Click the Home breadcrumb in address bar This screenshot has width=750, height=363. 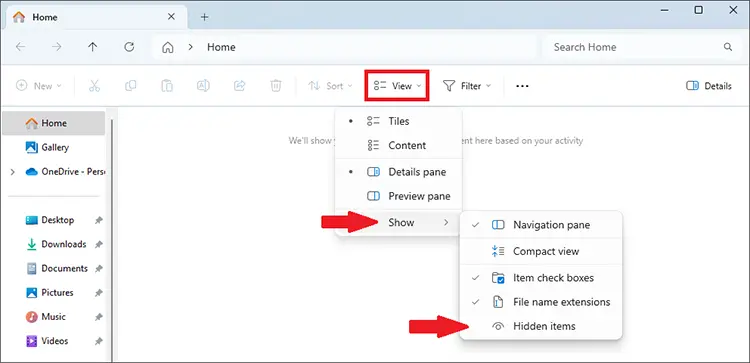pos(221,47)
